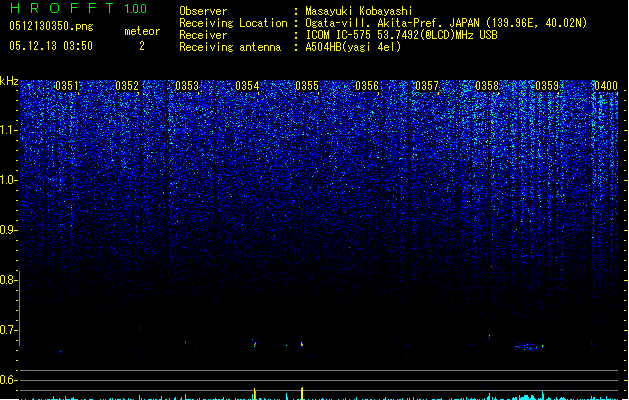The image size is (629, 400).
Task: Click the yellow intensity spike under 0354
Action: click(254, 394)
